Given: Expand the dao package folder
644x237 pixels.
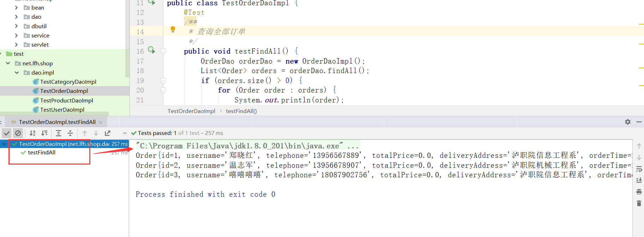Looking at the screenshot, I should [x=16, y=17].
